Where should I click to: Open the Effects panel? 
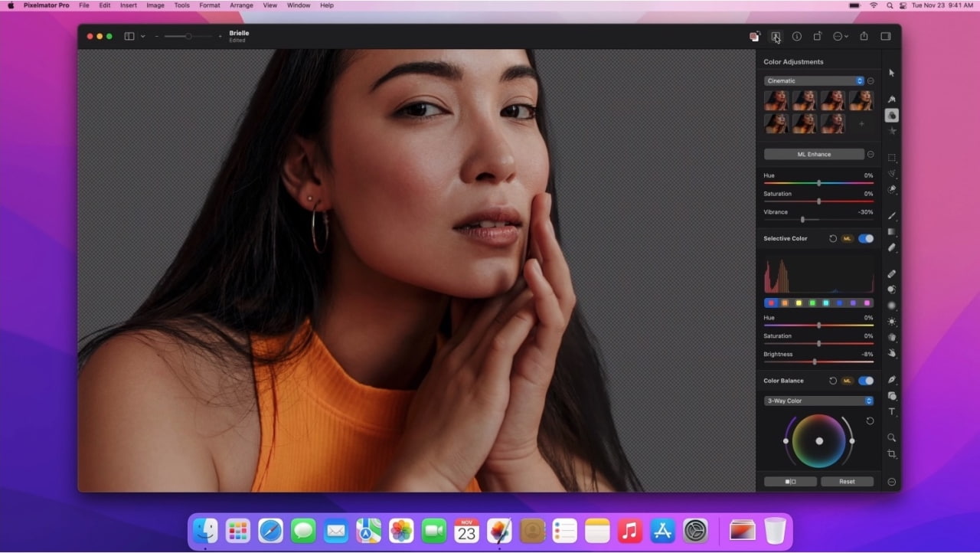click(892, 131)
